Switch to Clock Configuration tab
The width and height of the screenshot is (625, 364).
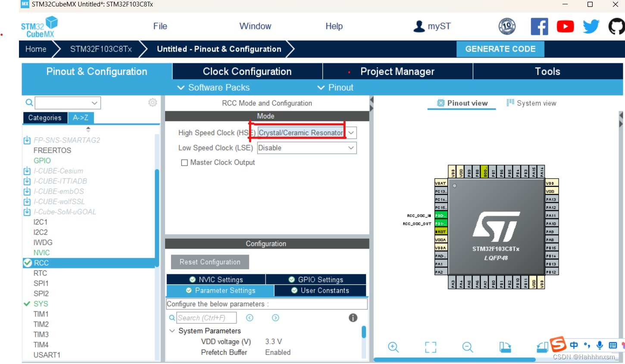point(247,72)
